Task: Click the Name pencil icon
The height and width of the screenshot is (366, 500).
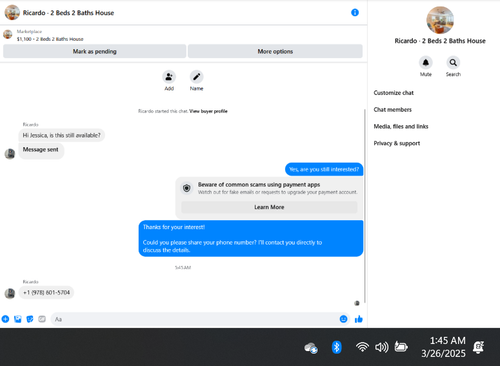Action: coord(196,77)
